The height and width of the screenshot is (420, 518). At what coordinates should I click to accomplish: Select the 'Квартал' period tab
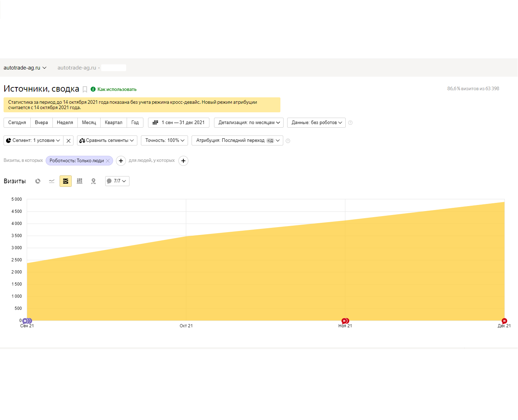point(113,123)
